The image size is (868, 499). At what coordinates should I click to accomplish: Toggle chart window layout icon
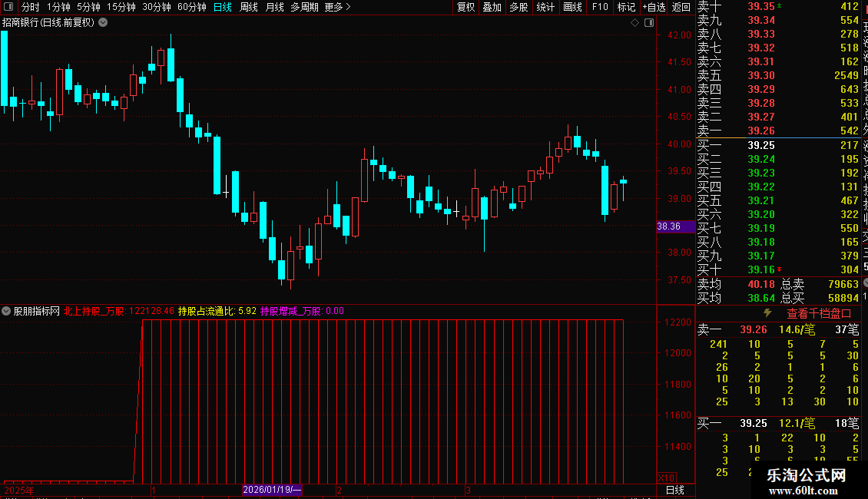[x=649, y=23]
